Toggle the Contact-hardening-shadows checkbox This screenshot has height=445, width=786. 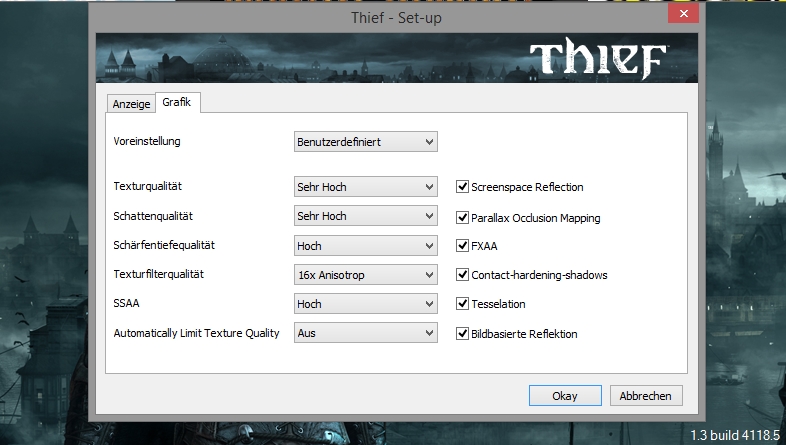tap(462, 275)
